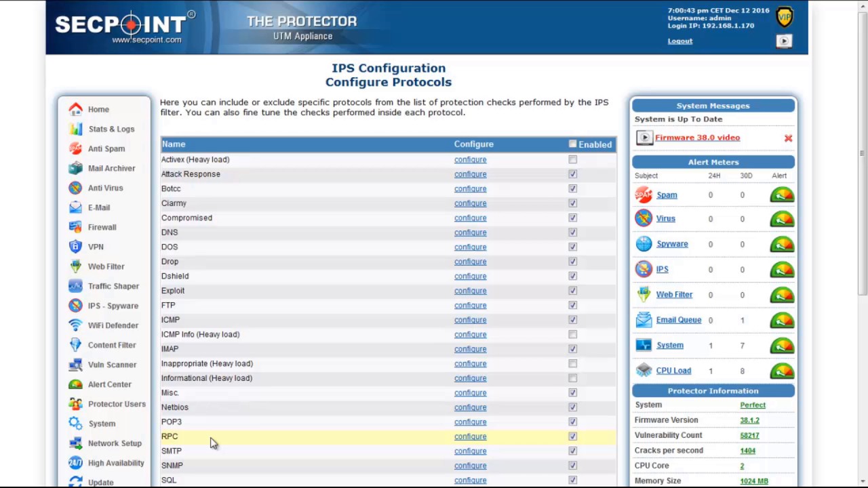Image resolution: width=868 pixels, height=488 pixels.
Task: Uncheck the FTP enabled checkbox
Action: [572, 306]
